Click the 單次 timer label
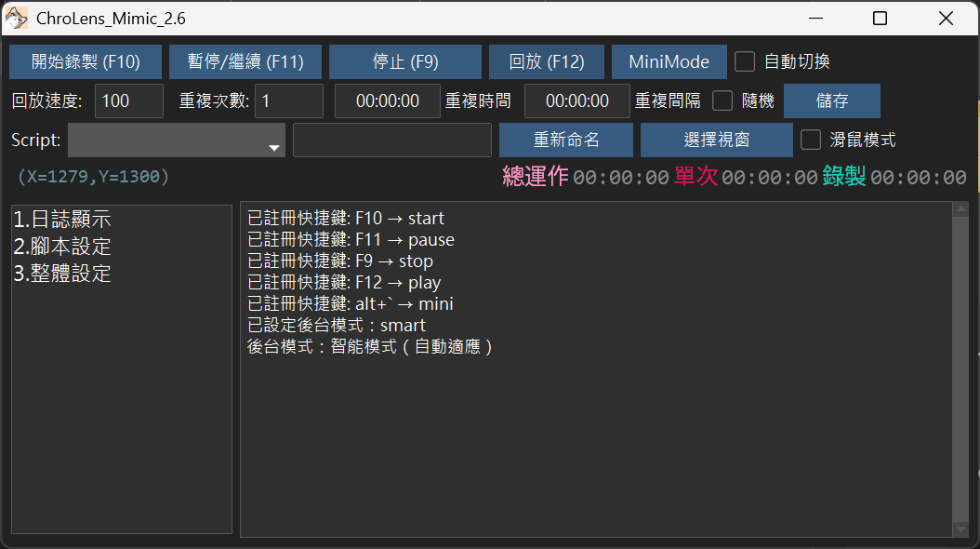 [x=695, y=176]
